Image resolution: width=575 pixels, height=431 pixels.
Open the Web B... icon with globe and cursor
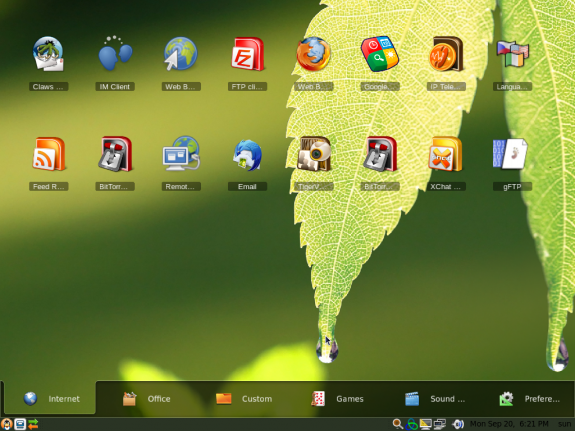[x=180, y=54]
